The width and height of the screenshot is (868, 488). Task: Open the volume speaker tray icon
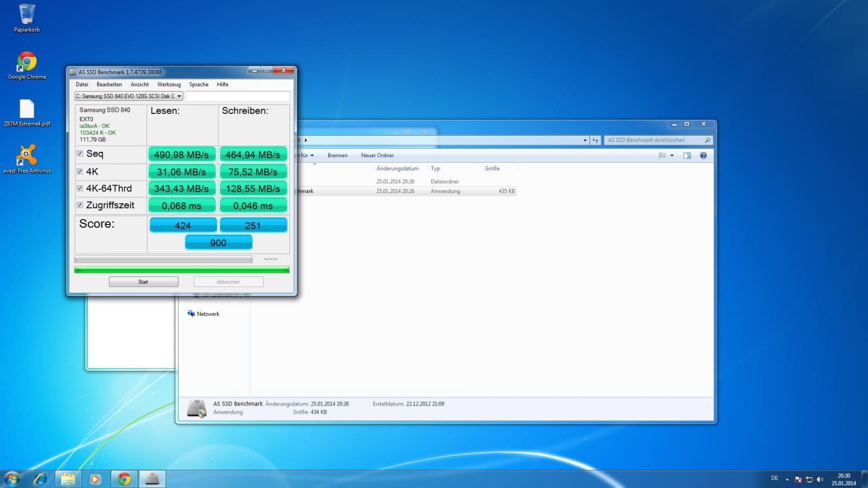pyautogui.click(x=820, y=479)
